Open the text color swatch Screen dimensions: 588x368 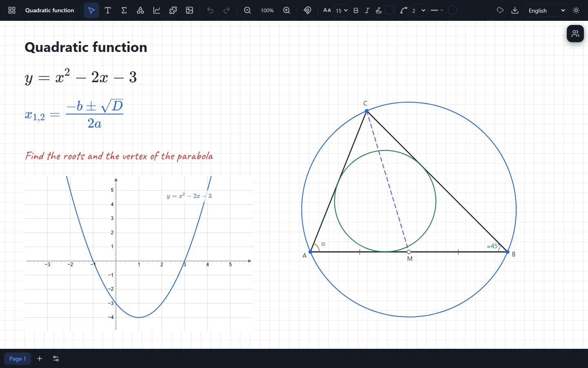click(x=390, y=10)
